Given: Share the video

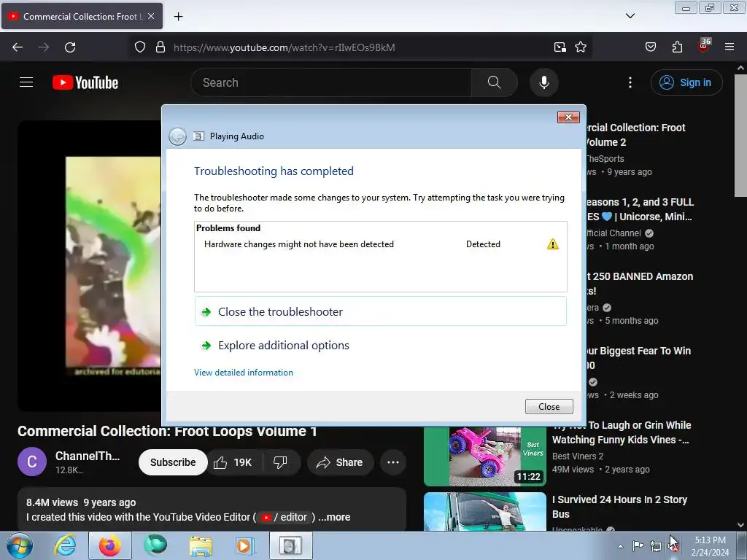Looking at the screenshot, I should [340, 462].
